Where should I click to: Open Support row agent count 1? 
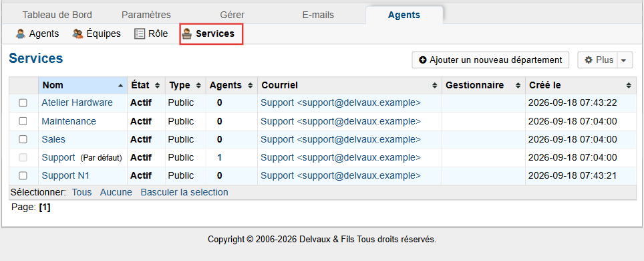pyautogui.click(x=219, y=157)
